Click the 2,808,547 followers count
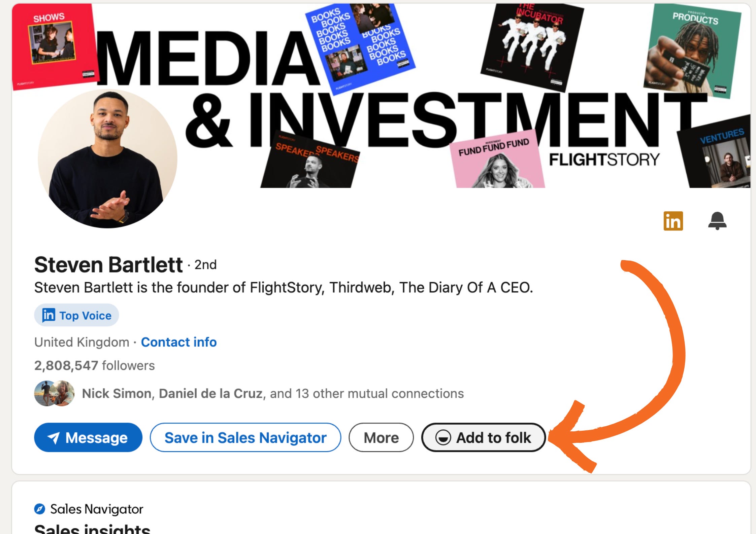This screenshot has height=534, width=756. [x=95, y=365]
